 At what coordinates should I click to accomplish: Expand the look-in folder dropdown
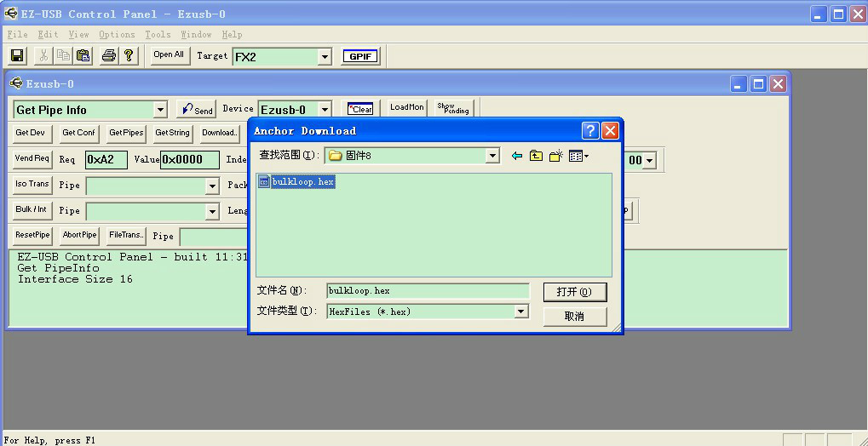pos(491,156)
